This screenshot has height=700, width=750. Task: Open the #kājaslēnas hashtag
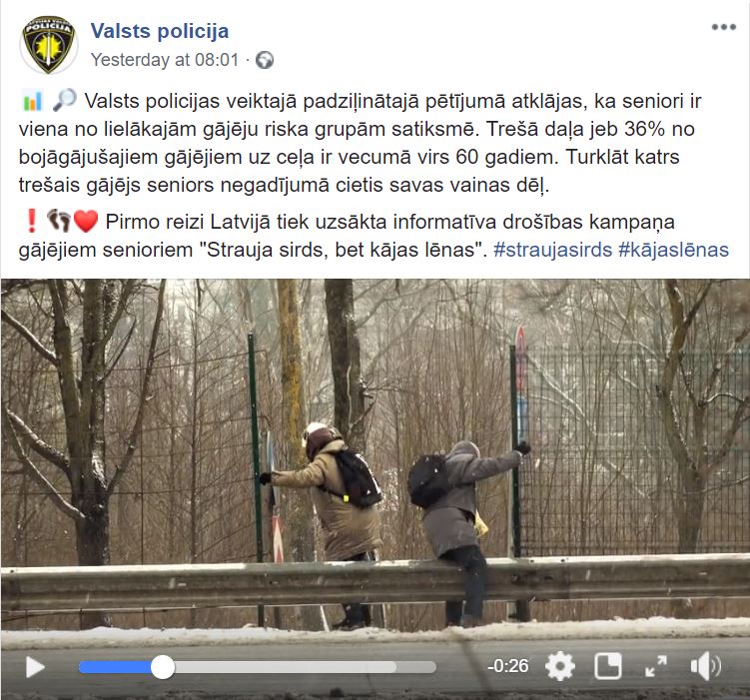tap(673, 250)
